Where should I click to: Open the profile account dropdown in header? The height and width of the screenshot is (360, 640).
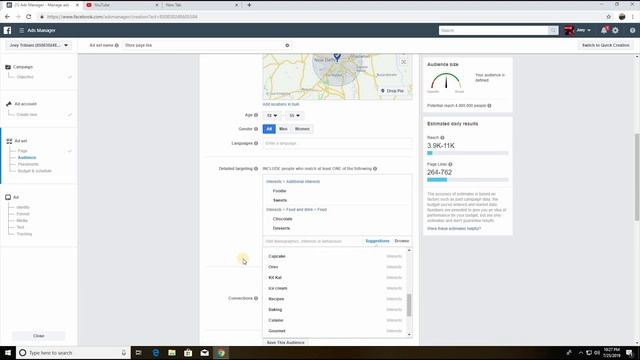(x=578, y=30)
